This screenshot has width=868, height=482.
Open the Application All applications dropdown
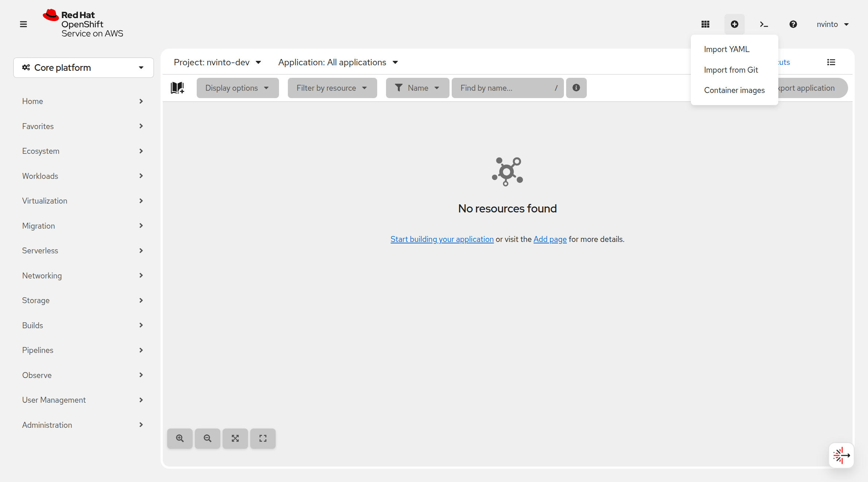click(338, 62)
